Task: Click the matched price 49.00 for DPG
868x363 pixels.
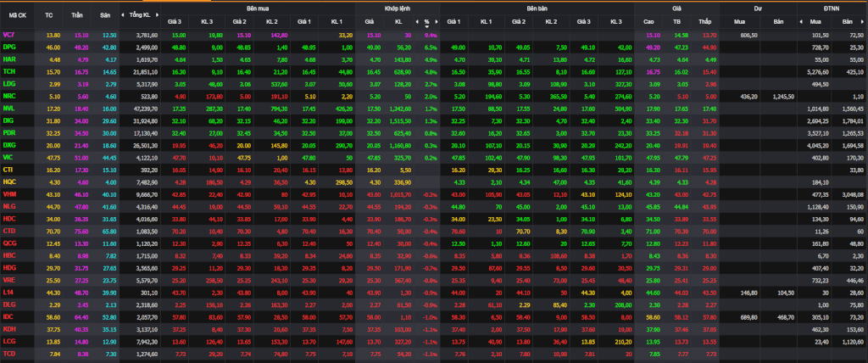Action: pyautogui.click(x=373, y=47)
